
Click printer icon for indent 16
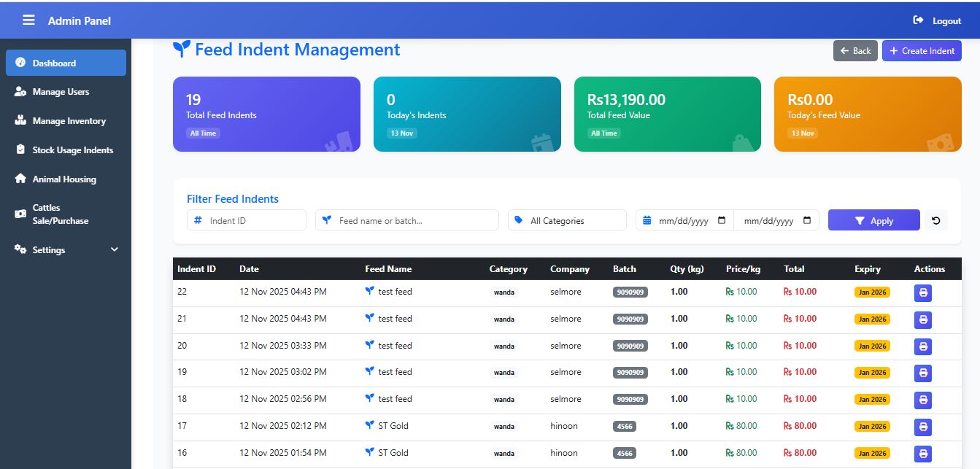(x=923, y=454)
